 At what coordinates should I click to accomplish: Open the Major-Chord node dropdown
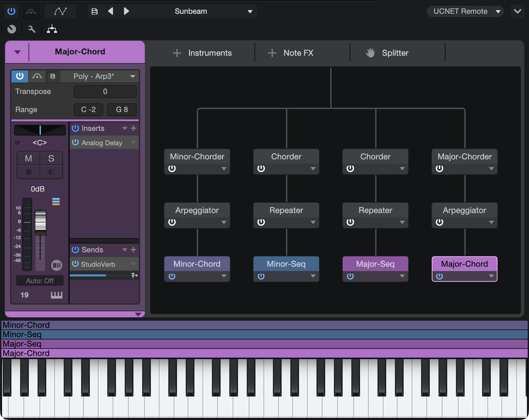point(491,276)
